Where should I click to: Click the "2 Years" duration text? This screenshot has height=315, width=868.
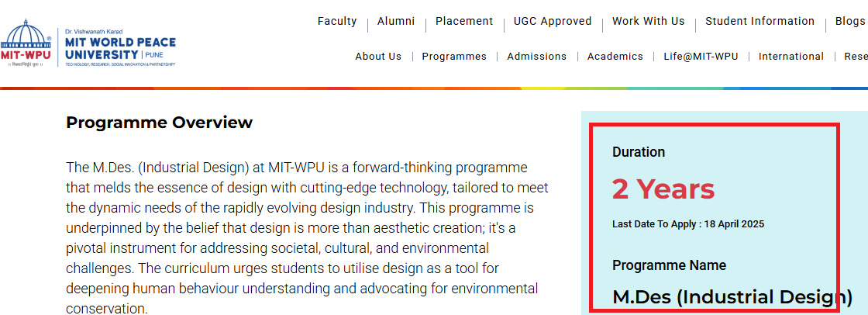pos(663,189)
